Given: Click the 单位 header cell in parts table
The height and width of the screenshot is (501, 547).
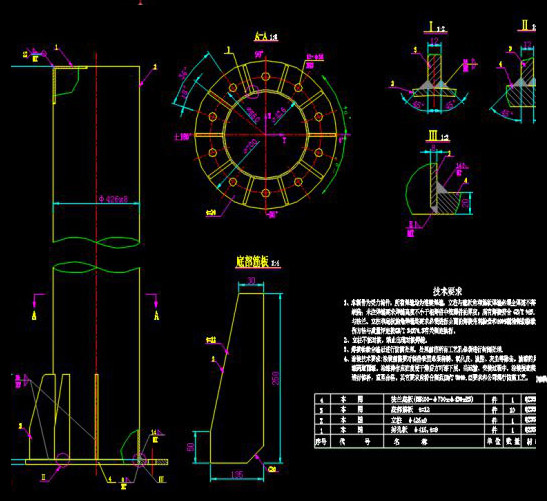Looking at the screenshot, I should [493, 442].
